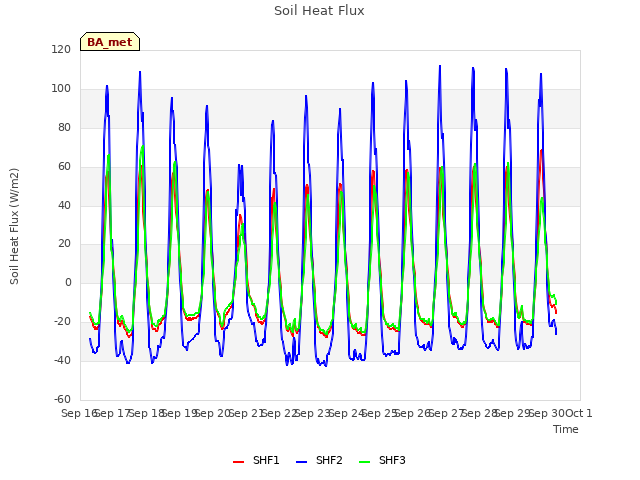640x480 pixels.
Task: Click the 60 y-axis tick label
Action: coord(64,166)
